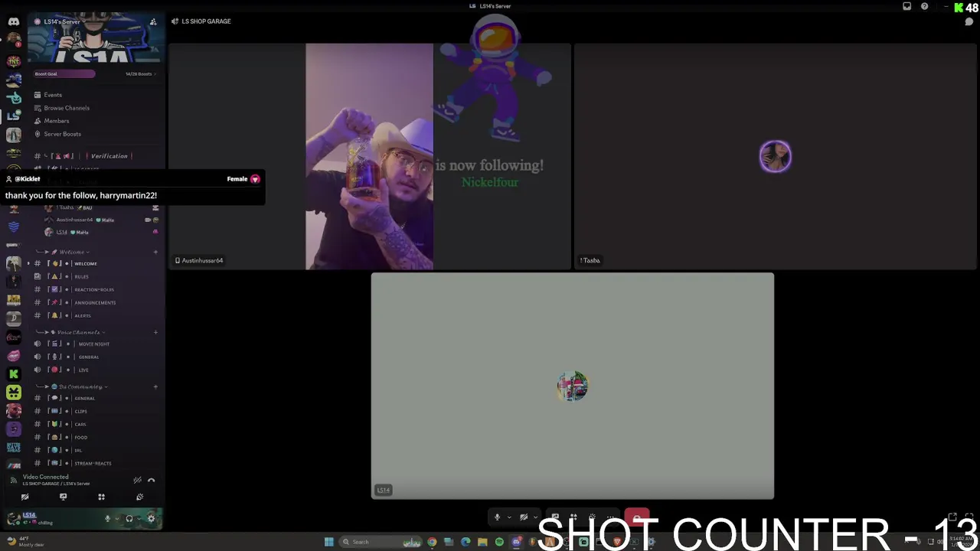Click the Windows Start button
The image size is (980, 551).
[x=329, y=542]
